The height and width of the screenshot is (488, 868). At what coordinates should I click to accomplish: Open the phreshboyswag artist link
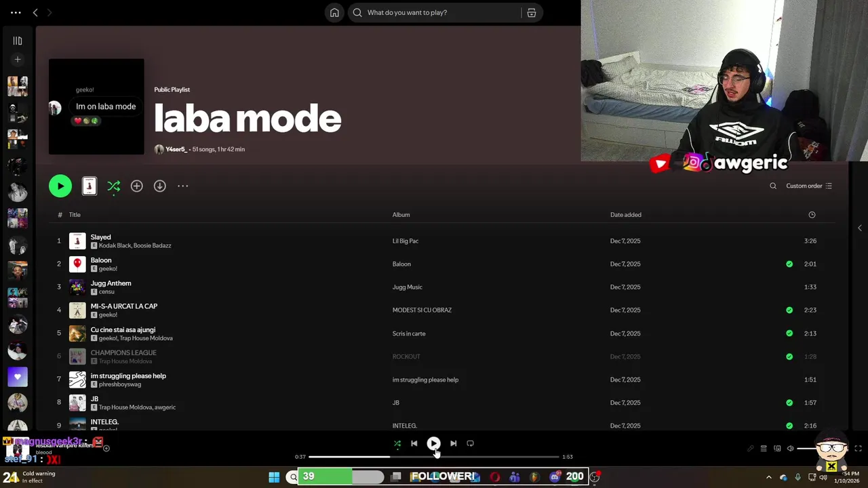tap(120, 384)
